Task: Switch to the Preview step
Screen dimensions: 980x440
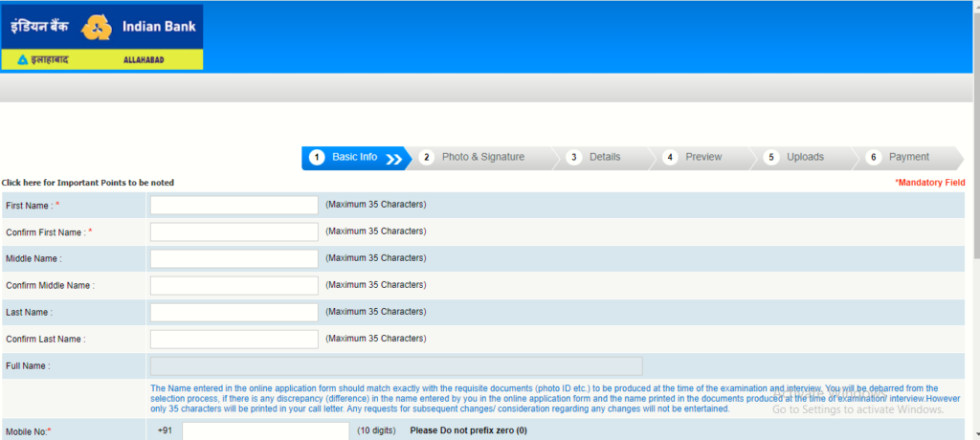Action: click(703, 158)
